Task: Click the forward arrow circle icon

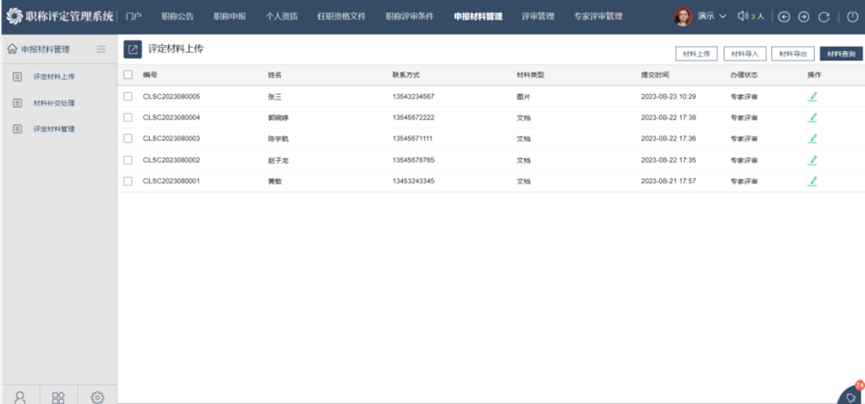Action: (803, 17)
